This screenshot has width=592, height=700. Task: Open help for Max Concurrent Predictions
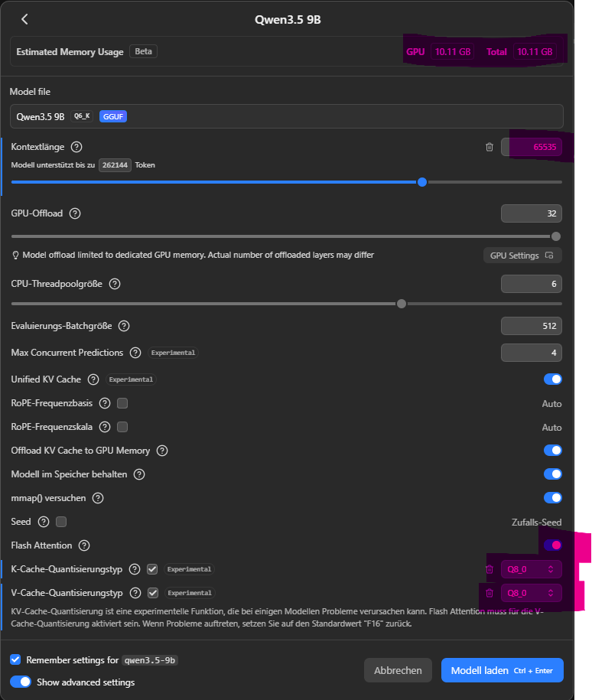(135, 353)
